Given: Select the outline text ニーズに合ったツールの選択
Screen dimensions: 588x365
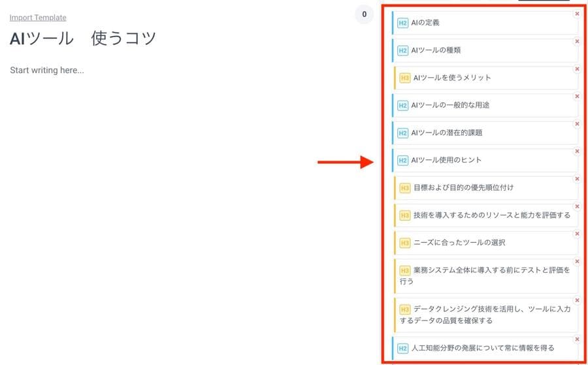Looking at the screenshot, I should pos(459,242).
